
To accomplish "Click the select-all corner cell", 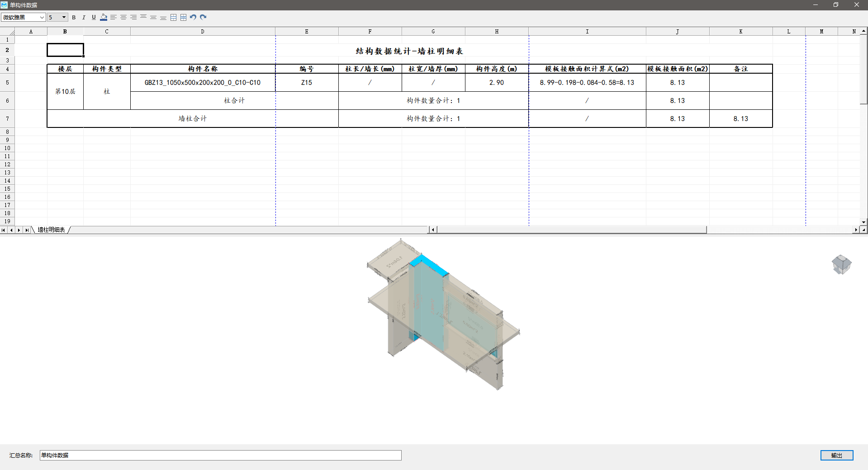I will coord(7,31).
